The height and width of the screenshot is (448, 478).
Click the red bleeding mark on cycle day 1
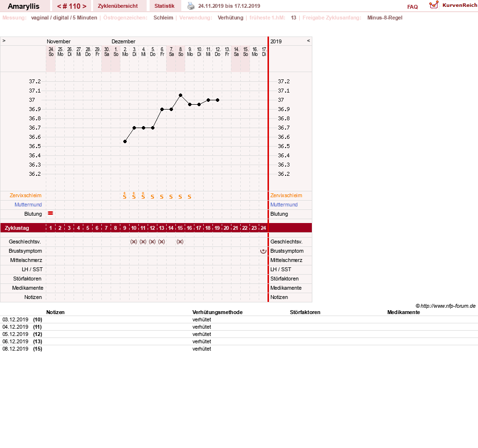point(51,213)
